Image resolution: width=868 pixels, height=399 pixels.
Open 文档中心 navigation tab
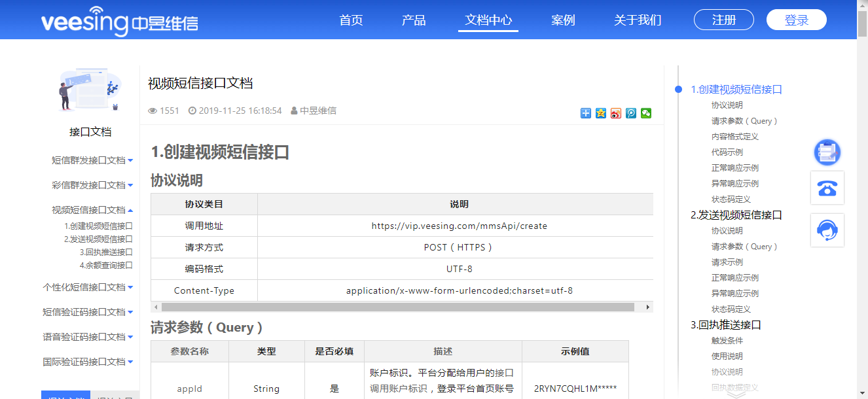pos(488,20)
